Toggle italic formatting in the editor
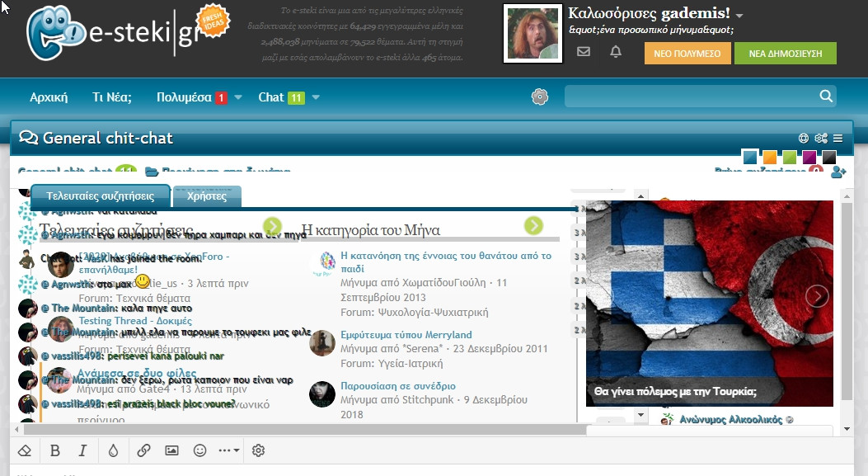This screenshot has height=476, width=868. [x=82, y=450]
